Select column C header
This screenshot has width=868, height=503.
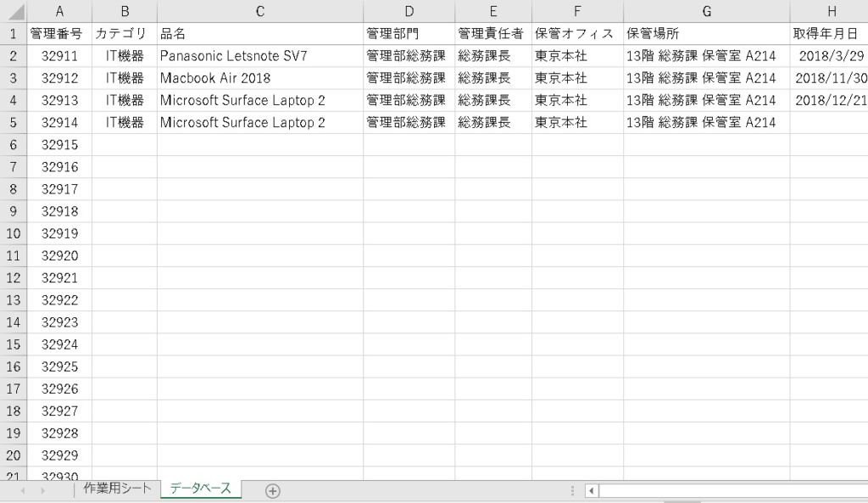coord(259,11)
